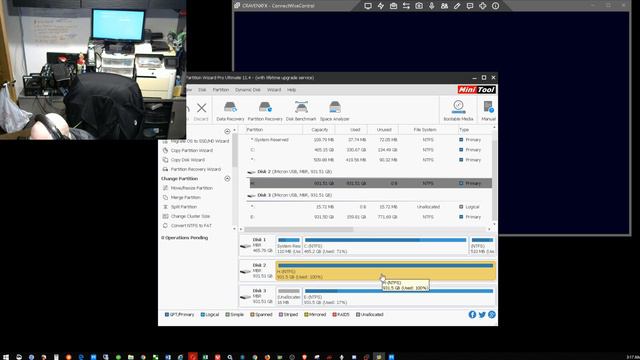Sort by the Capacity column header
The image size is (640, 360).
[319, 129]
